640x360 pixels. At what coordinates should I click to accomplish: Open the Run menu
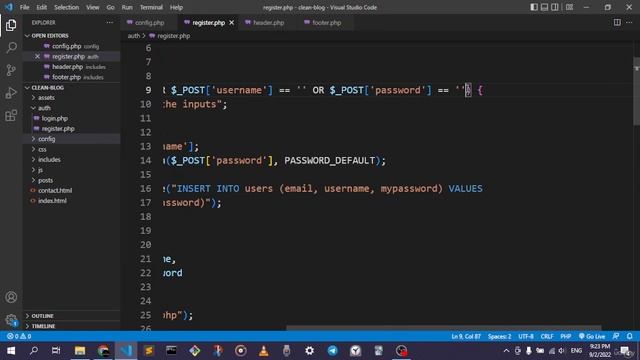coord(127,7)
